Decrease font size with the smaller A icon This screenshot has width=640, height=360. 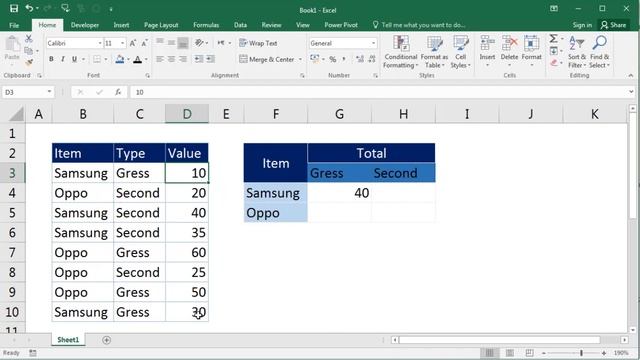144,43
